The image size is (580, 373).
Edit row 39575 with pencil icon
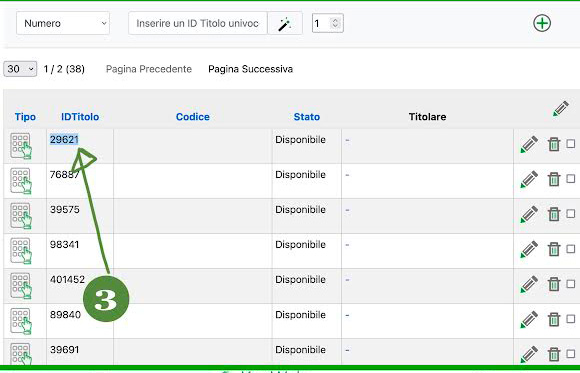pyautogui.click(x=529, y=214)
